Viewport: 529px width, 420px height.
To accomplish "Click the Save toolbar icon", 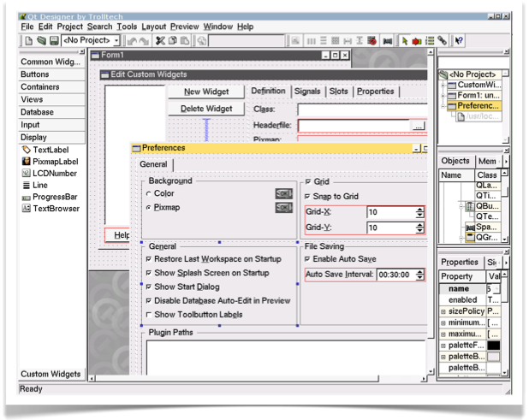I will pyautogui.click(x=53, y=40).
